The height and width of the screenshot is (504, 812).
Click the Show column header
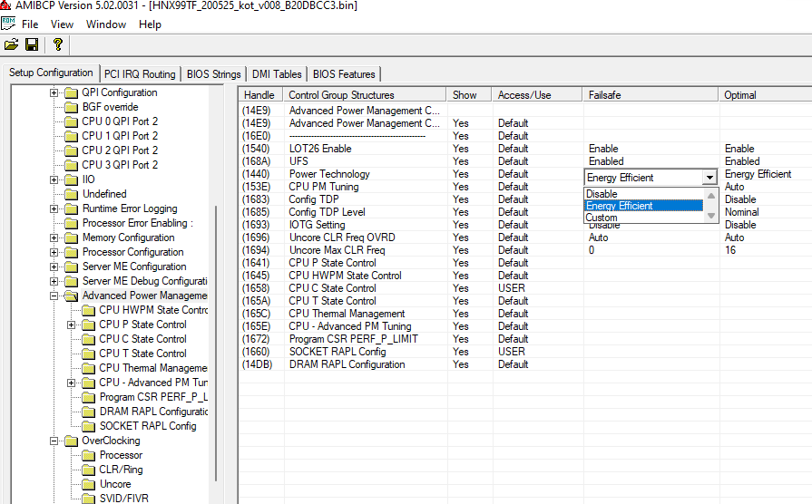click(469, 95)
